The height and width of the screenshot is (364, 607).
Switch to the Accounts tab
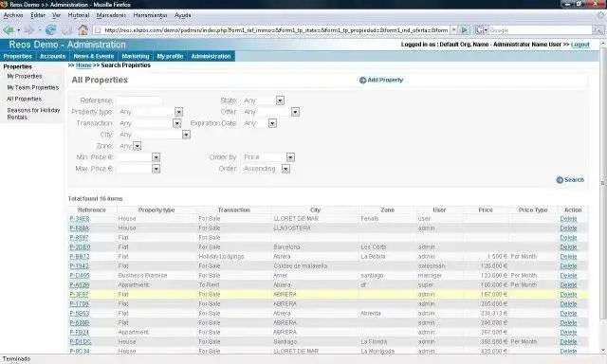(53, 56)
